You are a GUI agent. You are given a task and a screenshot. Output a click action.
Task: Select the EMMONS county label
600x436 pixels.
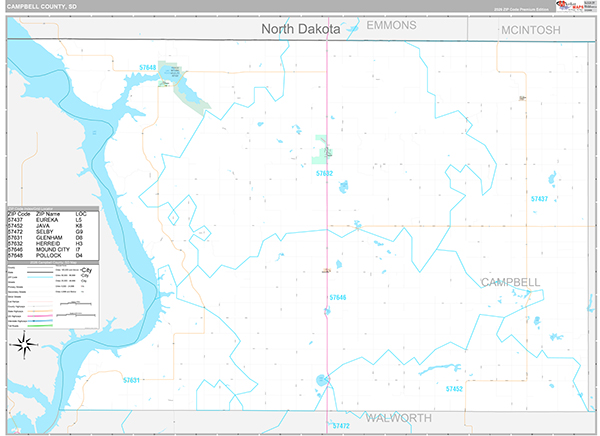pyautogui.click(x=391, y=25)
